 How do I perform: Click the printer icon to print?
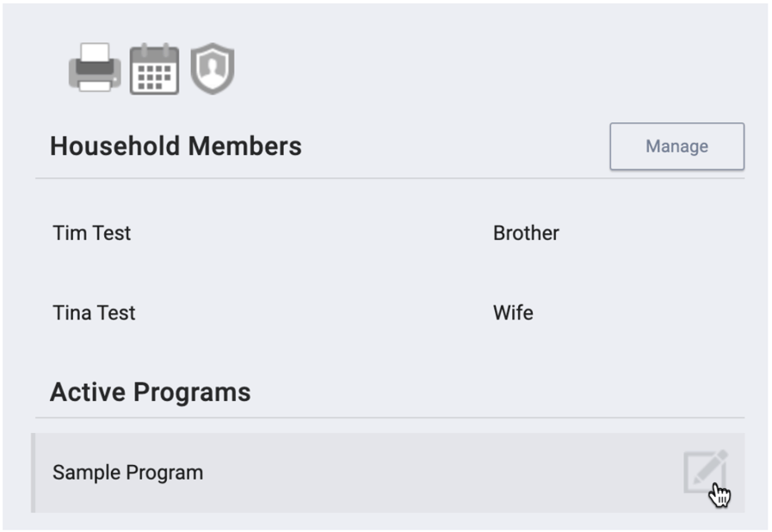[94, 67]
